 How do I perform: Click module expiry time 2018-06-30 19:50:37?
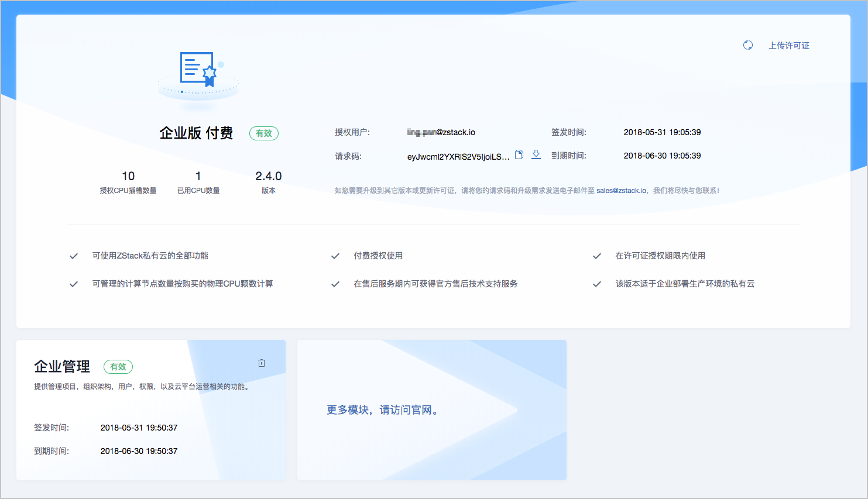139,451
